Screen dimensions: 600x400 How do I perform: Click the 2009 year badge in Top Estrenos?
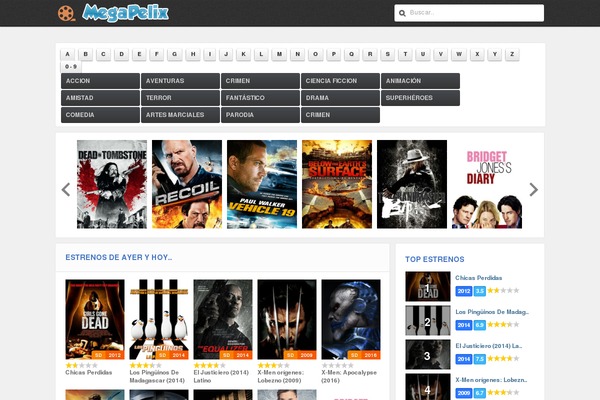(x=464, y=393)
